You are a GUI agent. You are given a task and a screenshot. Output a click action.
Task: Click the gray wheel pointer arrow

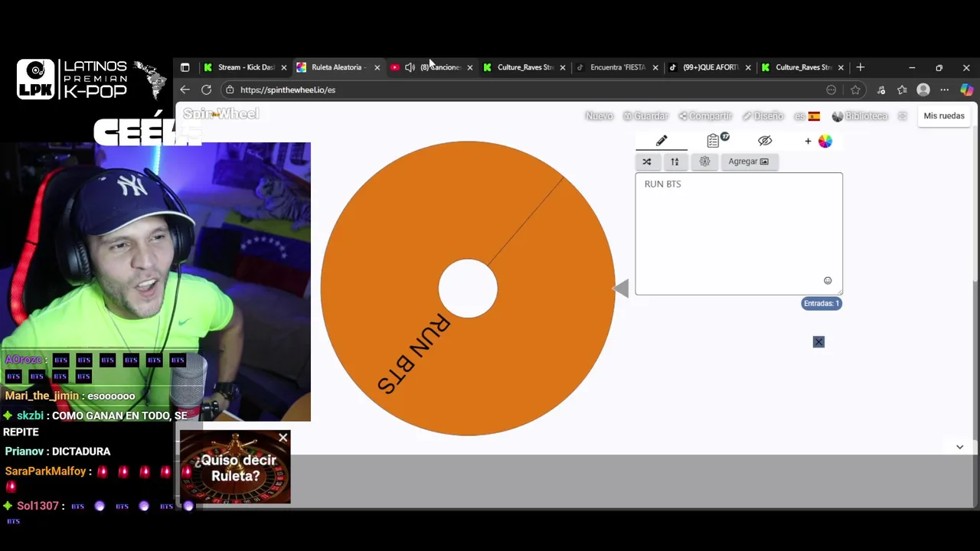(621, 289)
